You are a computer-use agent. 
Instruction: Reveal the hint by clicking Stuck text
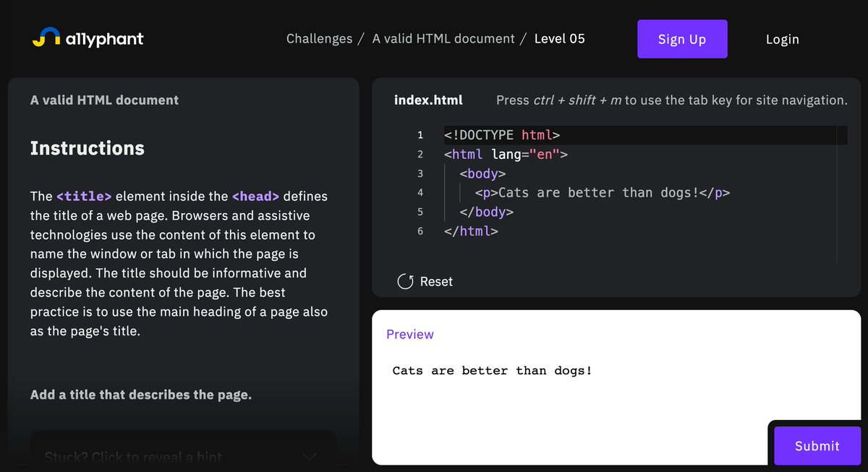(133, 457)
